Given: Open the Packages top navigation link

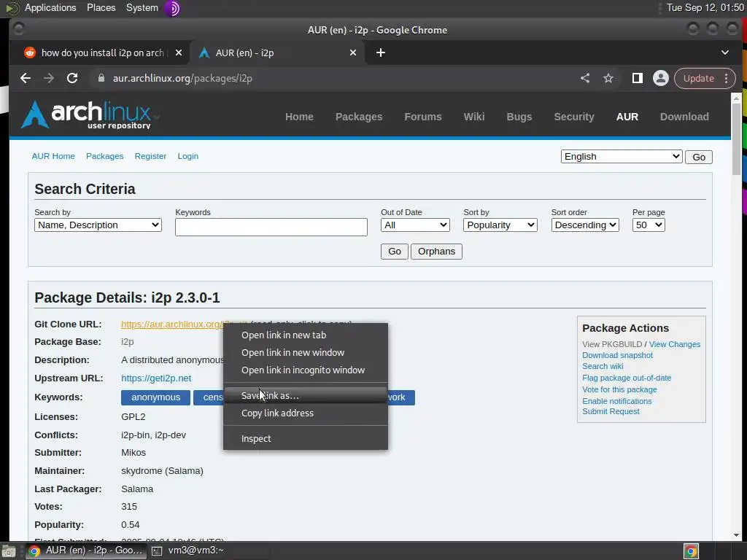Looking at the screenshot, I should [x=359, y=117].
